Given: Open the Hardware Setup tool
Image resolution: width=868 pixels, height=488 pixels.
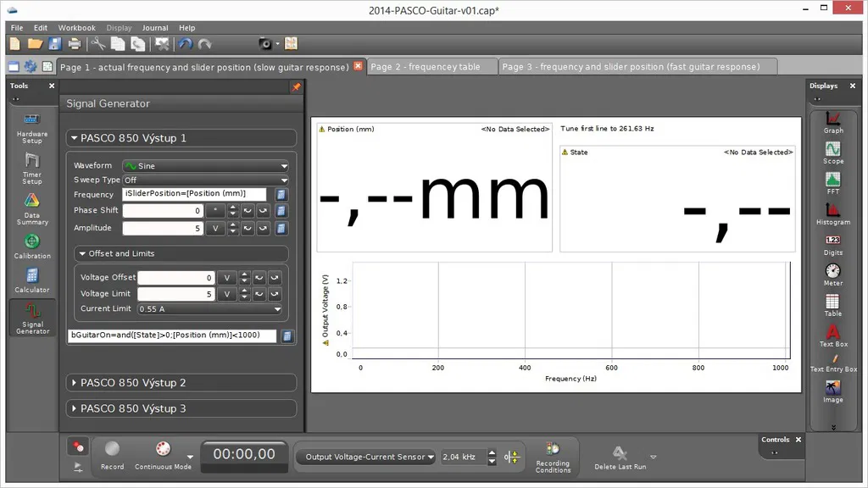Looking at the screenshot, I should pyautogui.click(x=31, y=129).
